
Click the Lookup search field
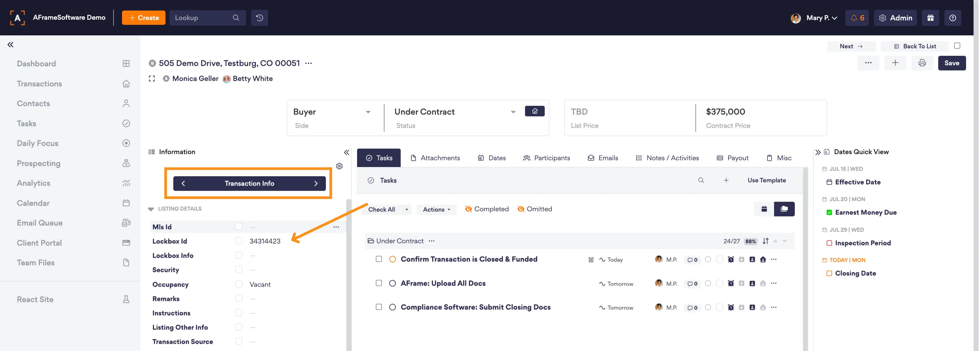pyautogui.click(x=207, y=18)
